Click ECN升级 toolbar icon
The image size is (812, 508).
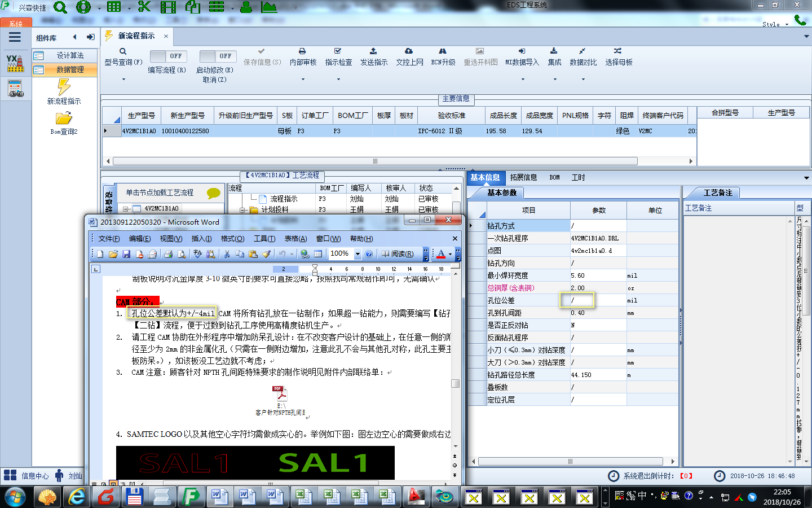pos(443,56)
